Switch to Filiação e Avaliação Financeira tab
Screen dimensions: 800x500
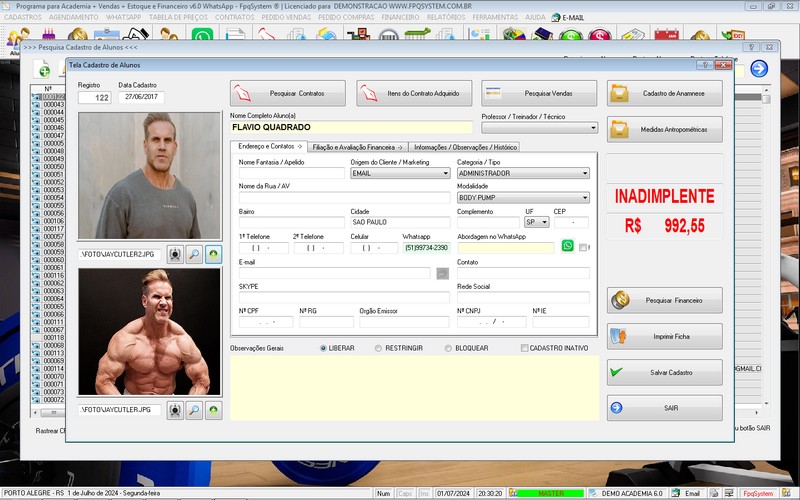(x=357, y=147)
